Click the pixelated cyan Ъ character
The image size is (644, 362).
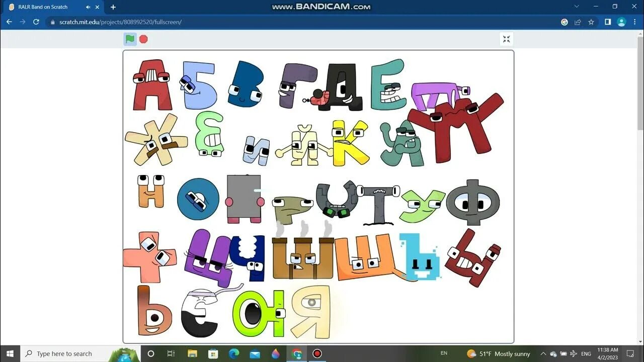tap(420, 256)
